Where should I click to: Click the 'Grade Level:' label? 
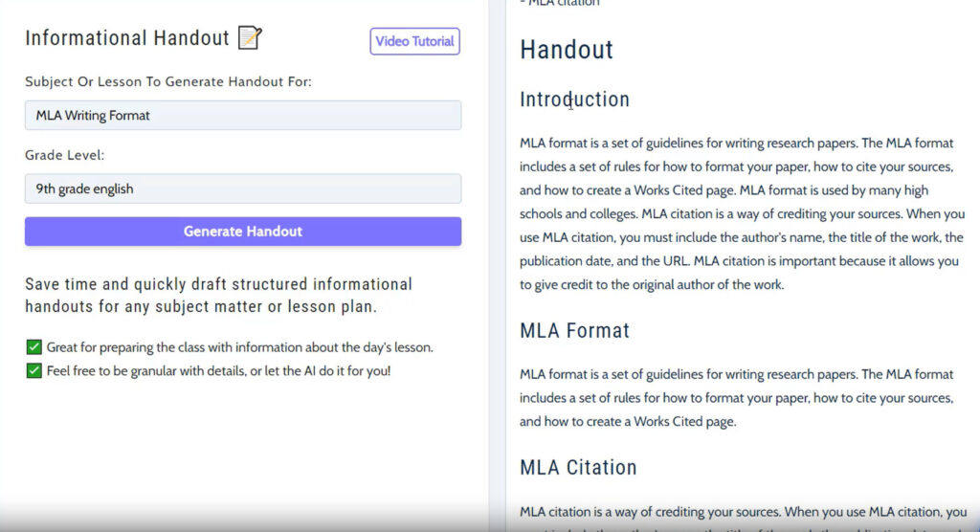[64, 155]
